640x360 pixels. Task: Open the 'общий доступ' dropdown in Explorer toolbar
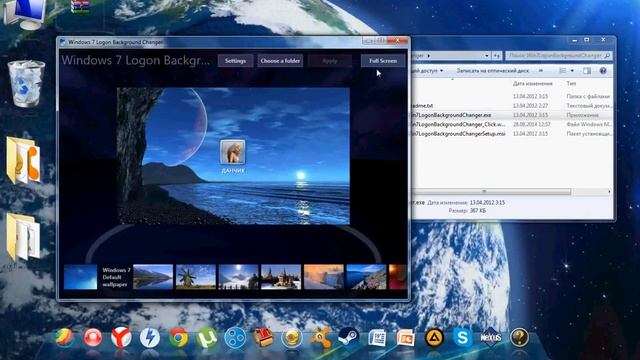[427, 71]
